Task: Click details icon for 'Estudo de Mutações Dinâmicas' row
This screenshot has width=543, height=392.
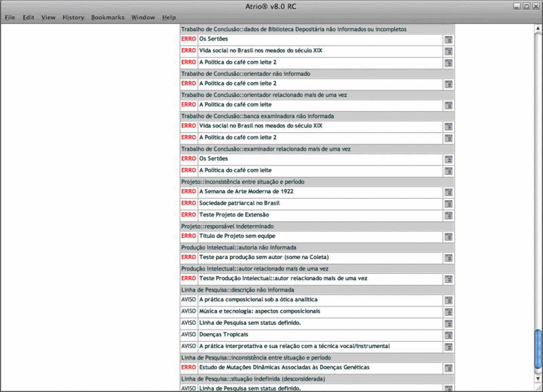Action: pos(448,368)
